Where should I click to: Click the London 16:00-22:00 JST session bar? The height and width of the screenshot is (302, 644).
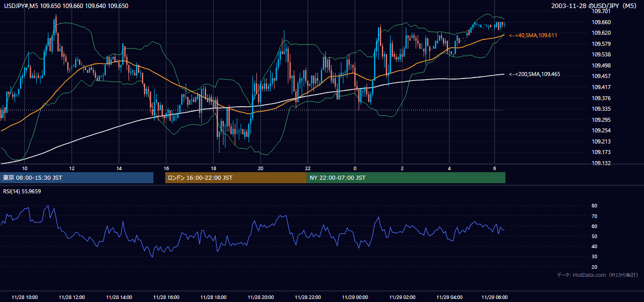click(236, 178)
